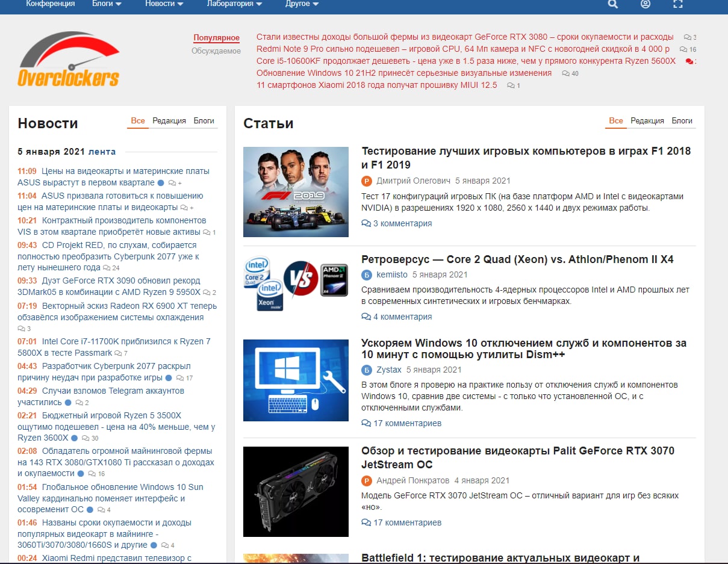Select the Блоги tab in Новости panel
Image resolution: width=728 pixels, height=564 pixels.
coord(204,121)
